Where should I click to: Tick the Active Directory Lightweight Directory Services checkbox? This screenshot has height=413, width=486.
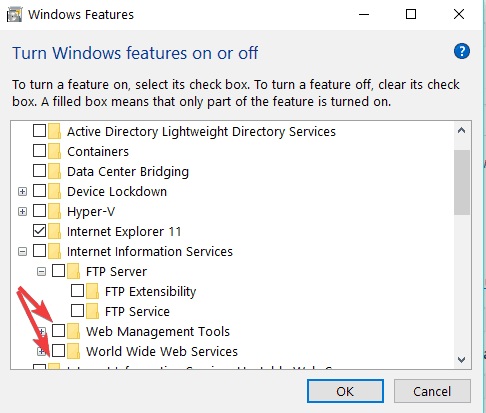click(39, 131)
